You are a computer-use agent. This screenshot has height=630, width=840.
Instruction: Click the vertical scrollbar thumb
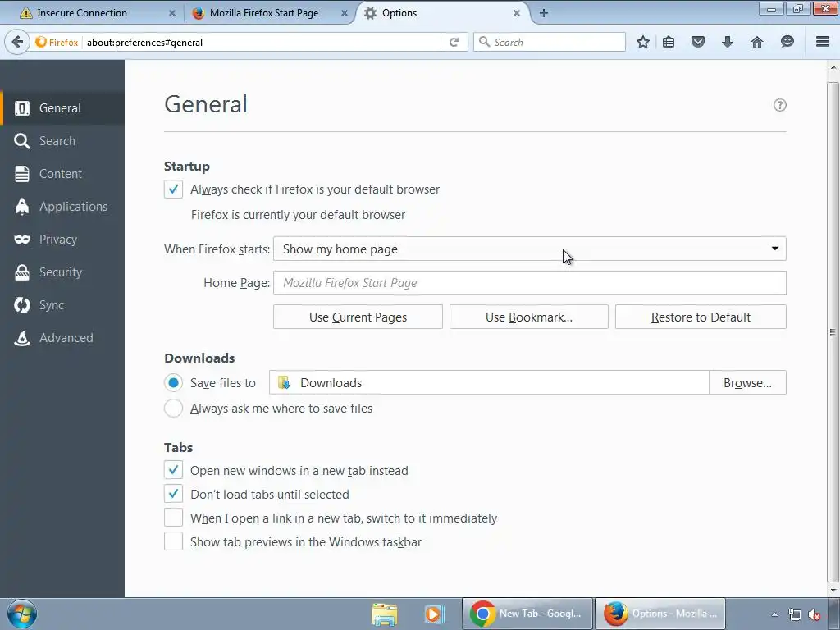click(x=833, y=331)
